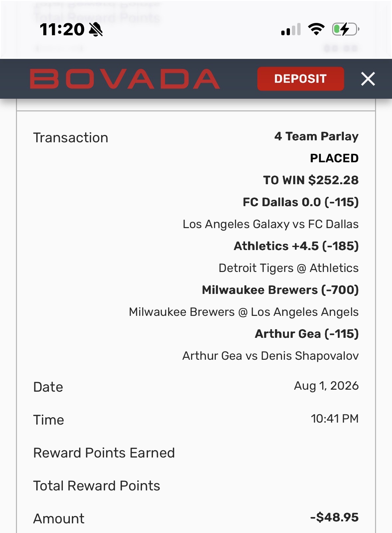This screenshot has height=533, width=392.
Task: Tap the PLACED status label
Action: click(x=334, y=158)
